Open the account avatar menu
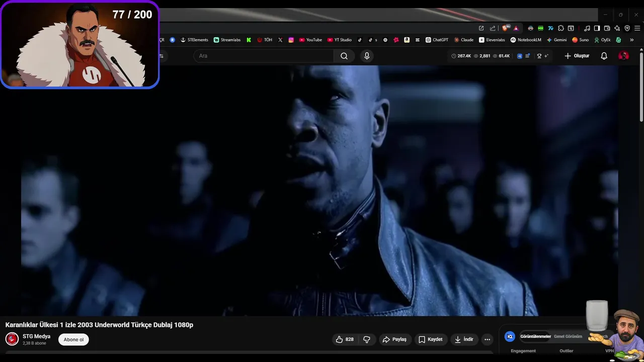This screenshot has width=644, height=362. tap(623, 56)
